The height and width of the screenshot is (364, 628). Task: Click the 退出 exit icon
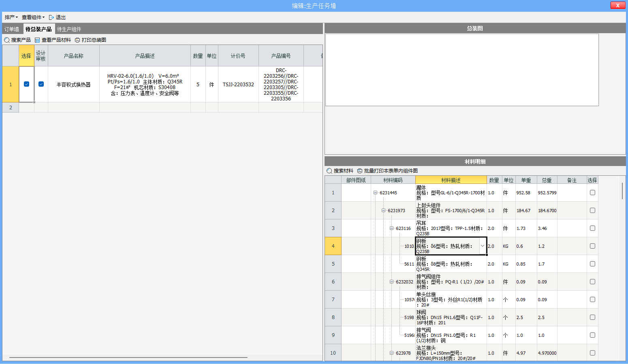(51, 17)
